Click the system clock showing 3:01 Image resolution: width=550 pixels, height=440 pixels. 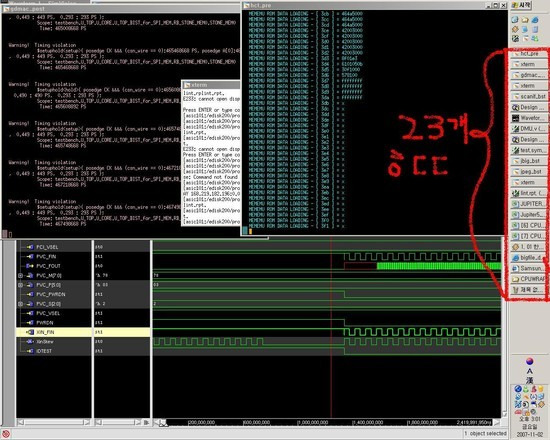(529, 420)
